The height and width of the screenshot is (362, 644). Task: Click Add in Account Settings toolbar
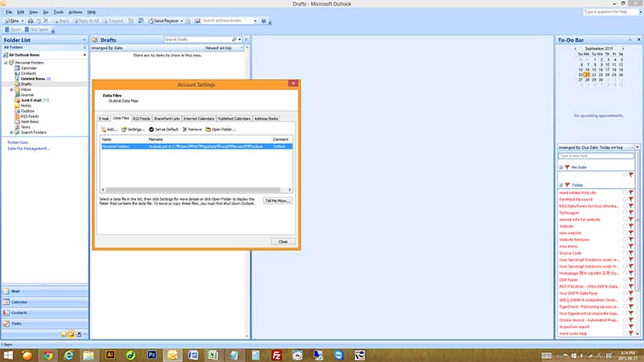(x=109, y=130)
